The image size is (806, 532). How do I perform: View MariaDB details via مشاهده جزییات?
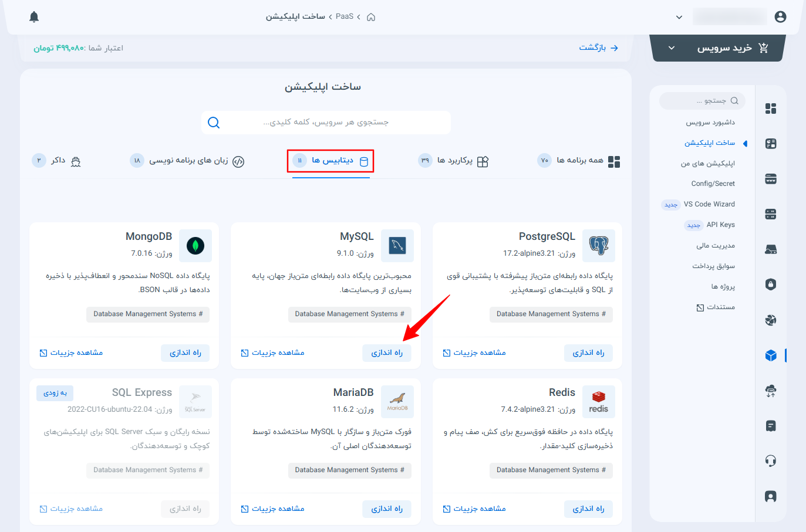coord(272,509)
